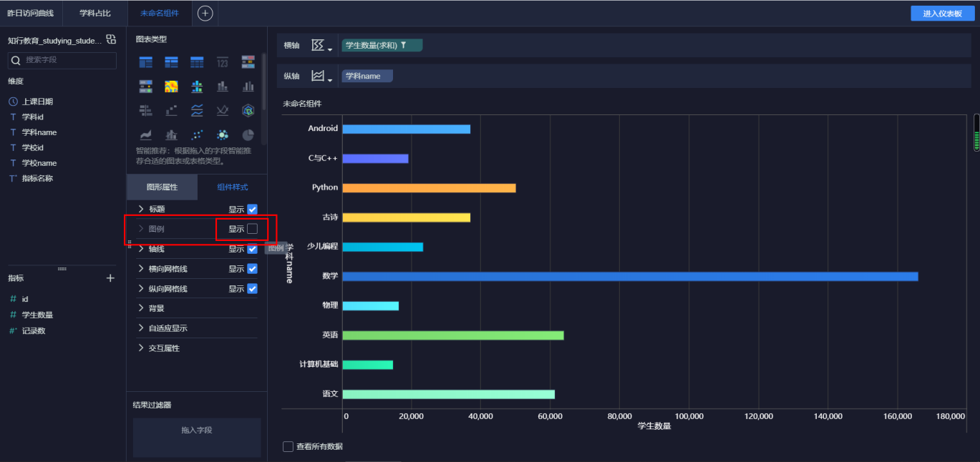980x462 pixels.
Task: Select the grouped table chart type
Action: click(x=145, y=62)
